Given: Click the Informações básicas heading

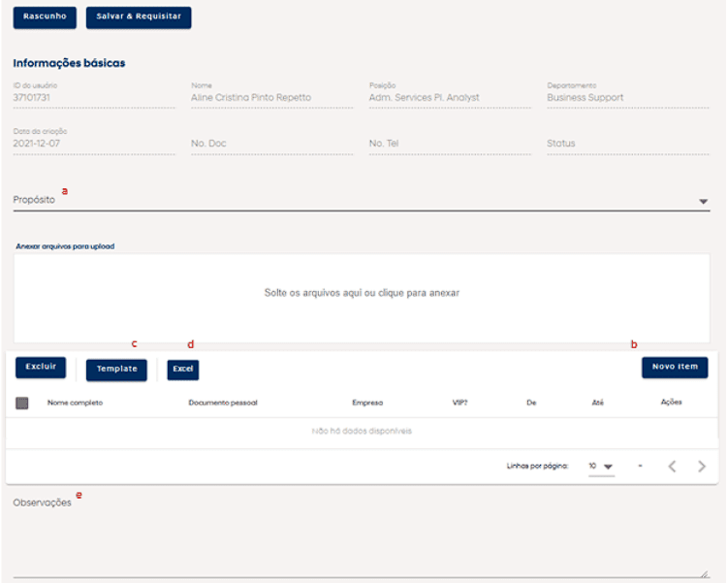Looking at the screenshot, I should (69, 63).
